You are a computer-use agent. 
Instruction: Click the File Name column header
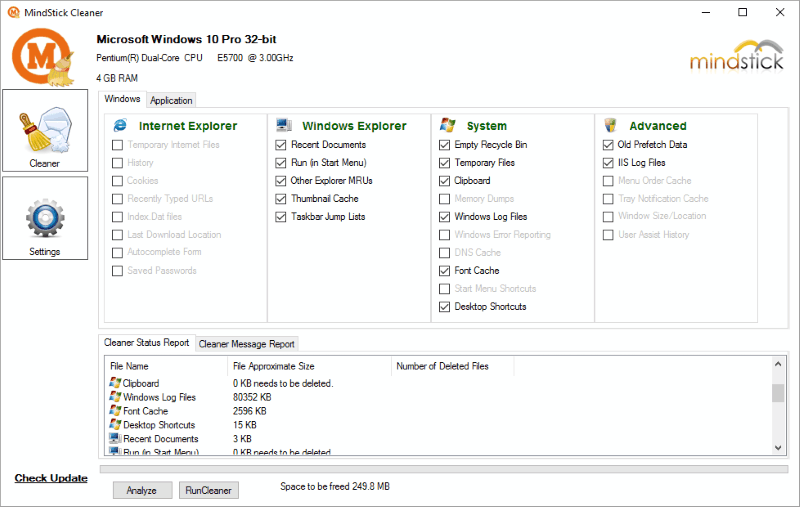[x=166, y=366]
